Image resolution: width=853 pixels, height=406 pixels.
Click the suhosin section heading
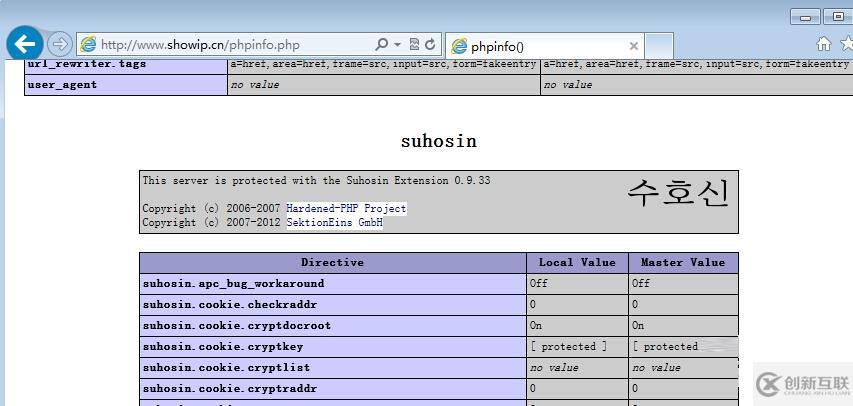pos(438,141)
